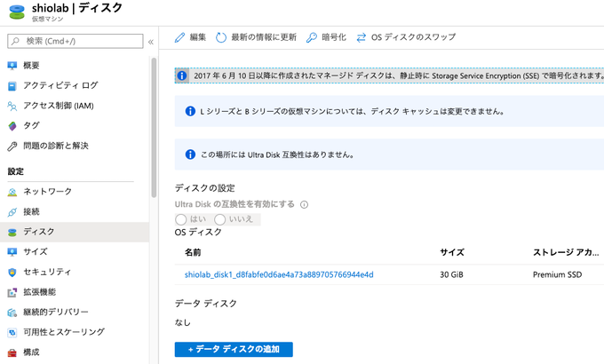Click the Ultra Disk compatibility notice info icon
The height and width of the screenshot is (364, 604).
(x=190, y=154)
